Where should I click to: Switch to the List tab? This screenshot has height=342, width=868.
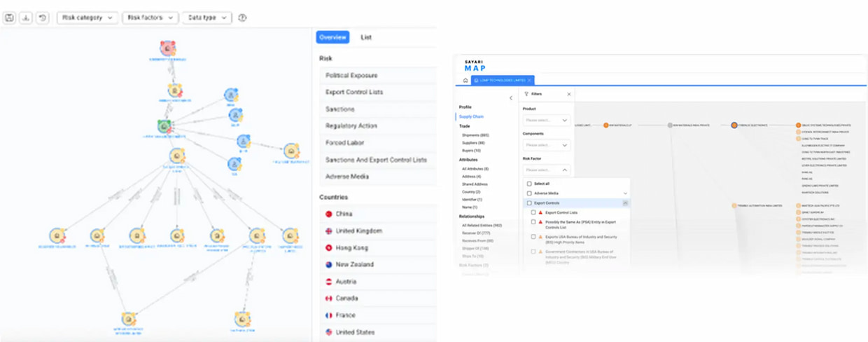click(x=366, y=37)
